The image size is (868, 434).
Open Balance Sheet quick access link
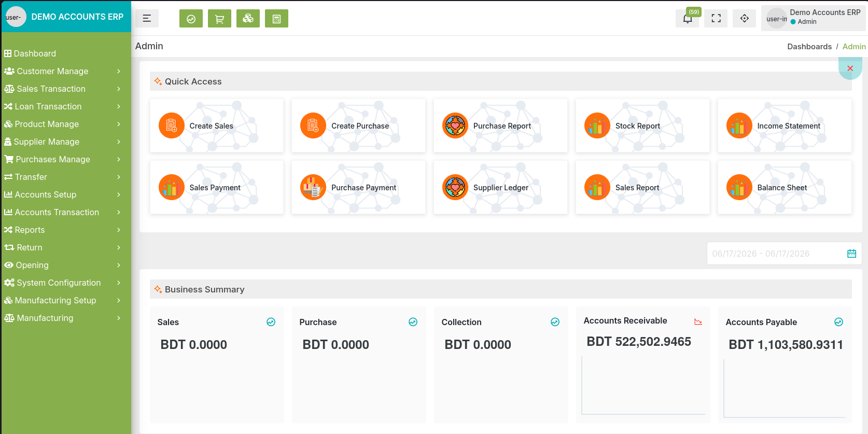(x=785, y=187)
